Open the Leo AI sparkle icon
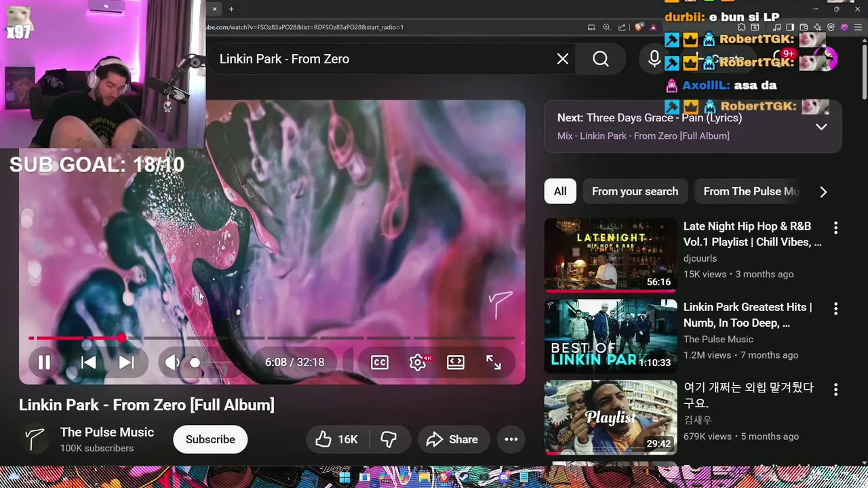 817,27
